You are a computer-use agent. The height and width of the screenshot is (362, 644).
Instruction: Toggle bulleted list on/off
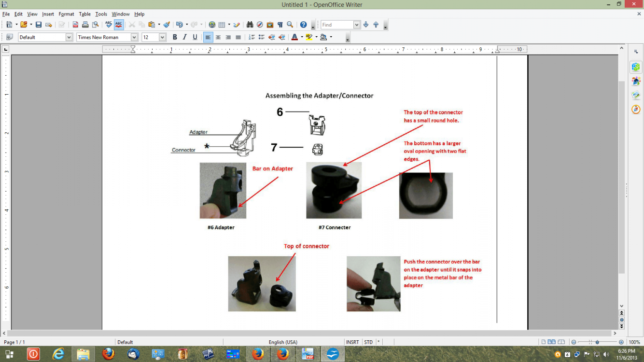[262, 37]
